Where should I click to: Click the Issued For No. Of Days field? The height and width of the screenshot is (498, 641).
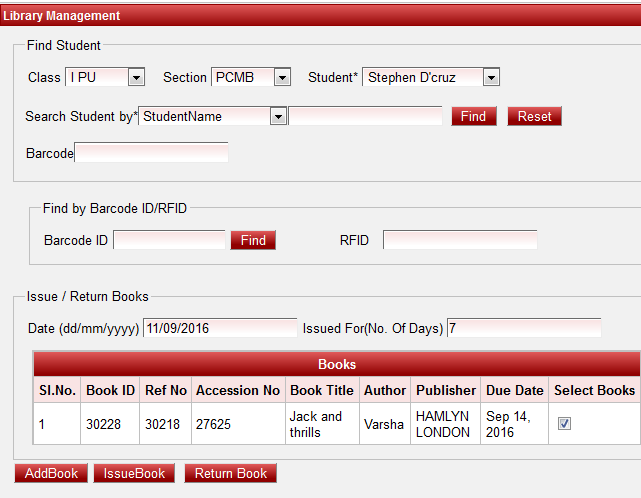point(523,328)
